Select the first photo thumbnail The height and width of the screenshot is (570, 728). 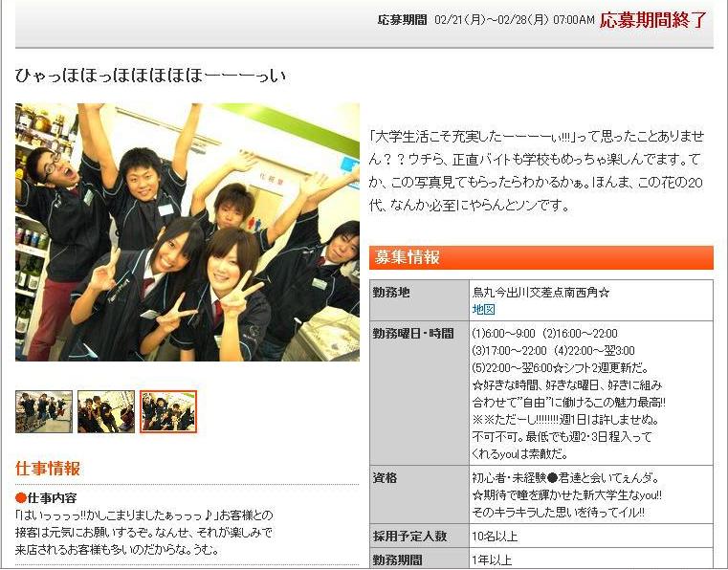[x=44, y=411]
